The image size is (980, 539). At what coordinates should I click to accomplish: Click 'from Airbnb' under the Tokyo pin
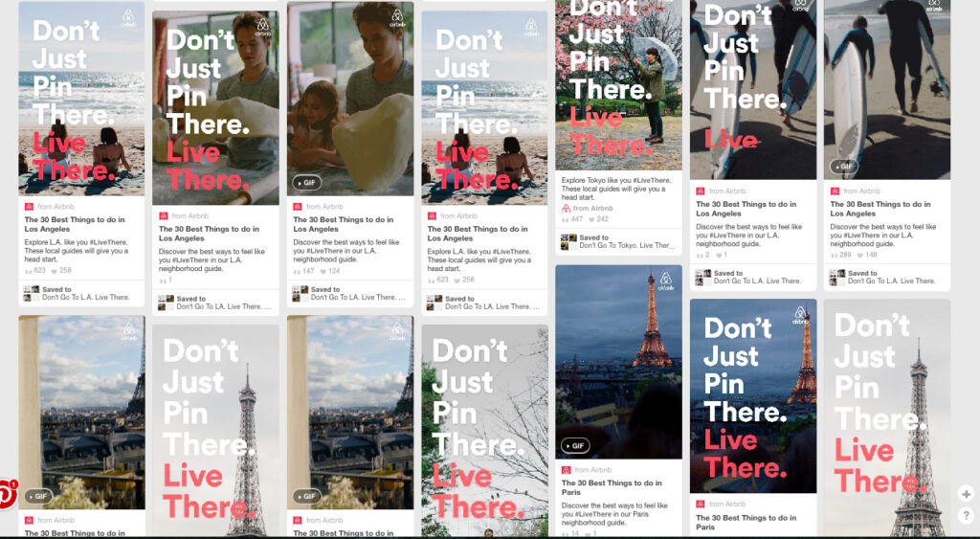coord(592,208)
